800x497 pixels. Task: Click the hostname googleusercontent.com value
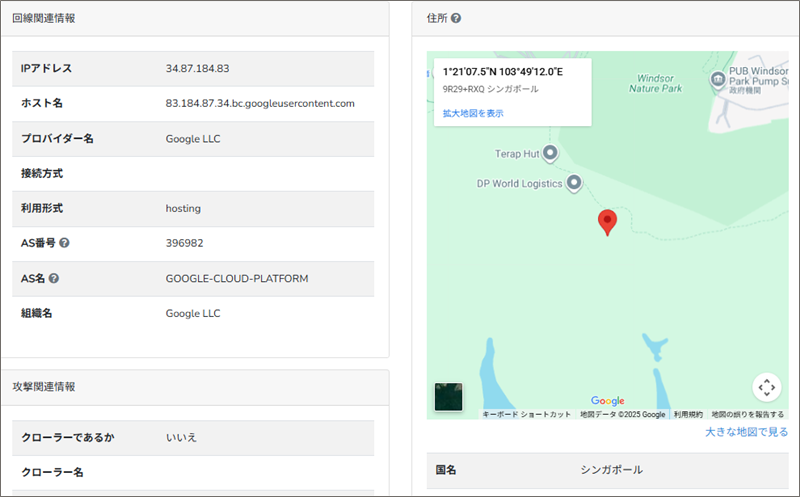[x=260, y=103]
